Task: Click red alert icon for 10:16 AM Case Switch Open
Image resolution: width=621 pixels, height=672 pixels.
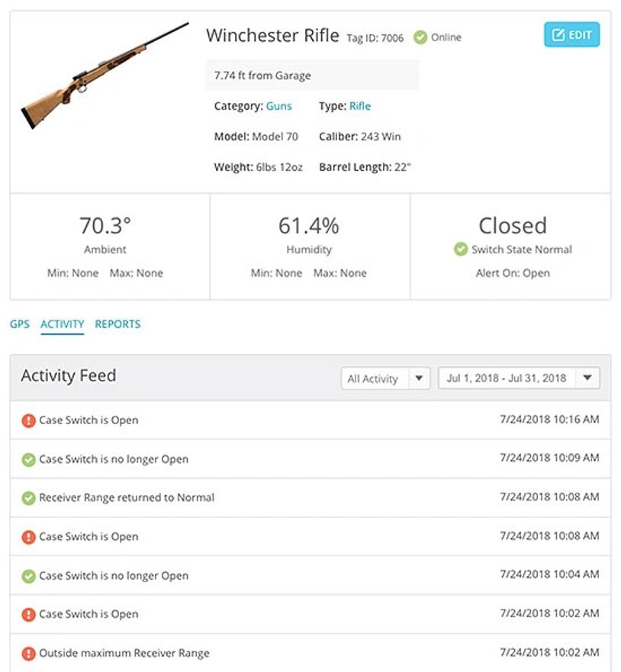Action: pos(28,420)
